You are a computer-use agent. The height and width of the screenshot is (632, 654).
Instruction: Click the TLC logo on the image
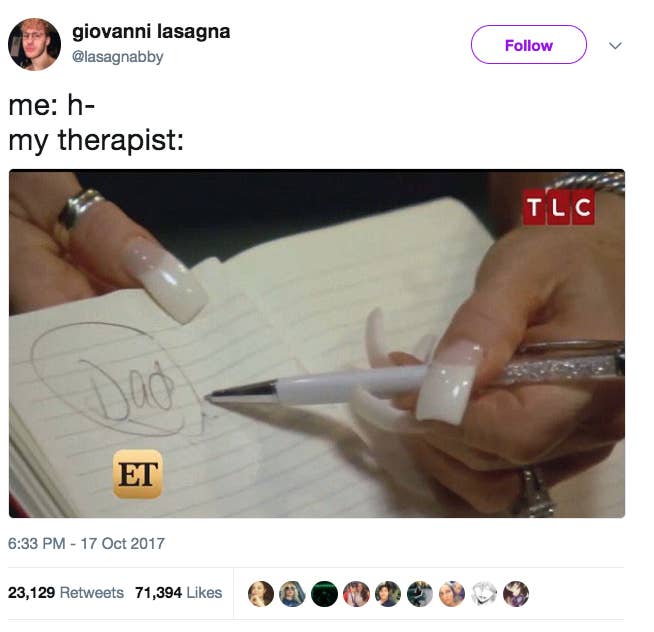558,207
